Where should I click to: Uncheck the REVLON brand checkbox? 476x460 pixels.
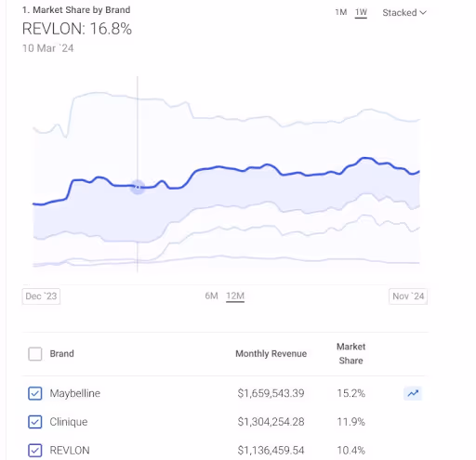[x=35, y=451]
